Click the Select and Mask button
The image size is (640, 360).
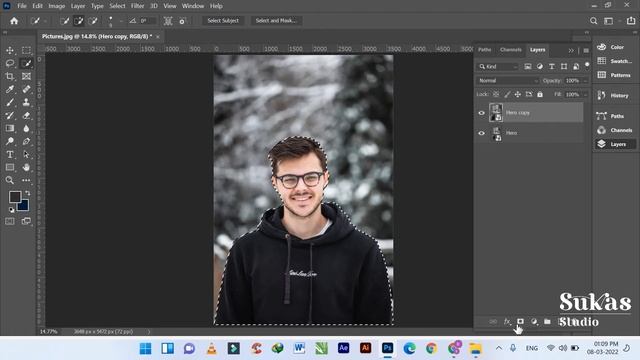click(276, 21)
